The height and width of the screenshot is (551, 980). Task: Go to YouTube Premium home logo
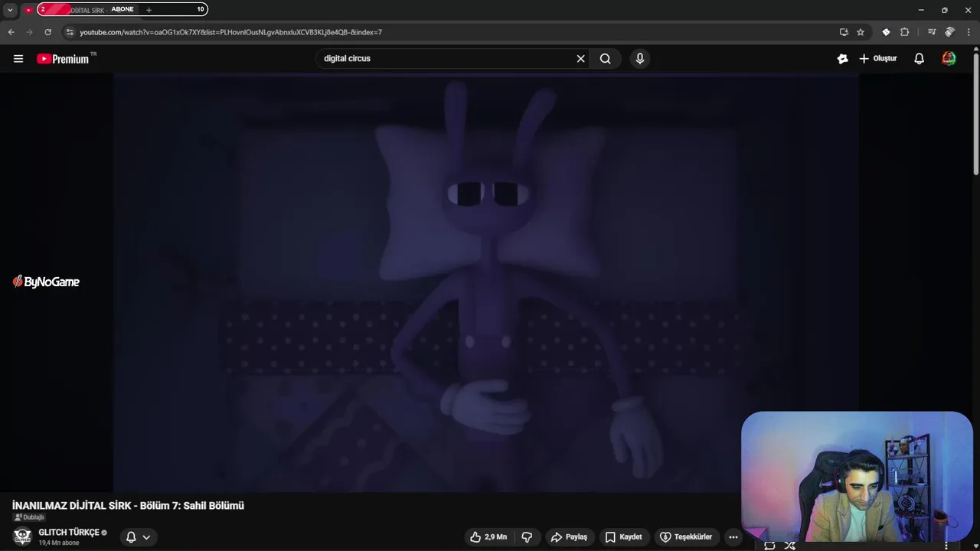coord(63,59)
